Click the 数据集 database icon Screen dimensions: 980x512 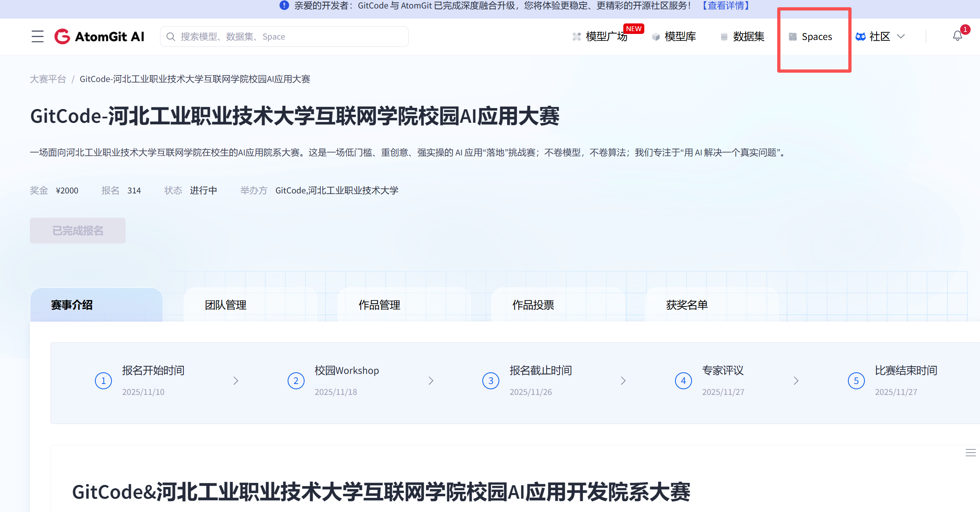click(724, 37)
